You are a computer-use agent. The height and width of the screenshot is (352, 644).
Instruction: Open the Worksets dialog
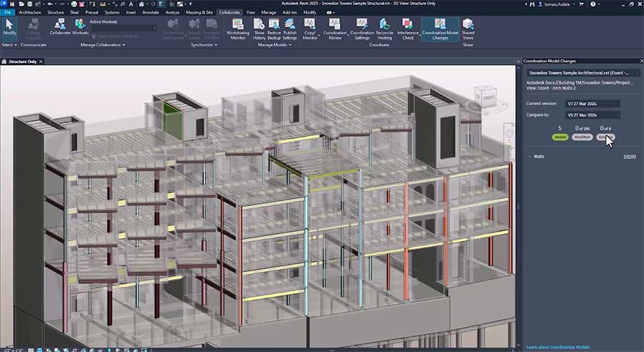(79, 26)
